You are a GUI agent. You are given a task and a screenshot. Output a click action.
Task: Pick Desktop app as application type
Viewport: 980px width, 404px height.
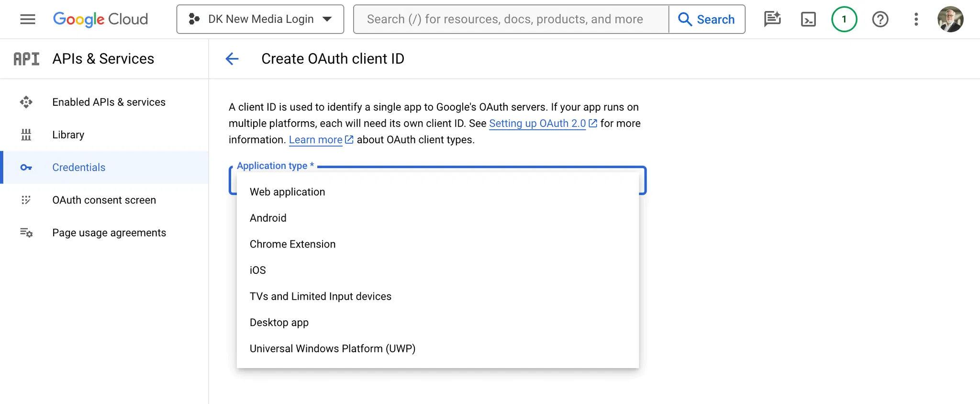point(279,323)
